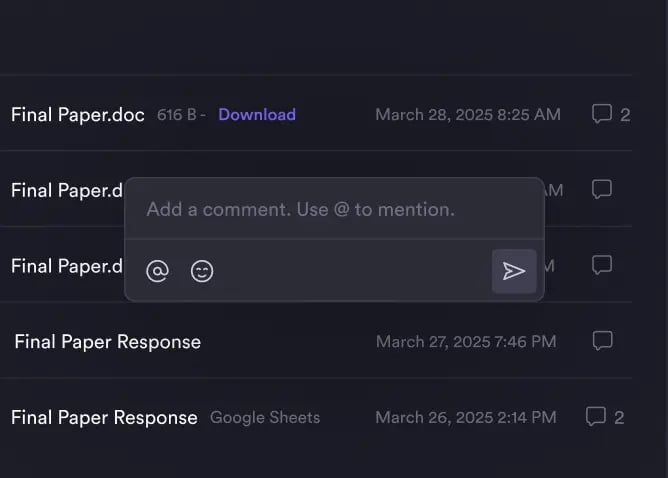The image size is (668, 478).
Task: Click the March 27, 2025 7:46 PM timestamp
Action: [x=466, y=342]
